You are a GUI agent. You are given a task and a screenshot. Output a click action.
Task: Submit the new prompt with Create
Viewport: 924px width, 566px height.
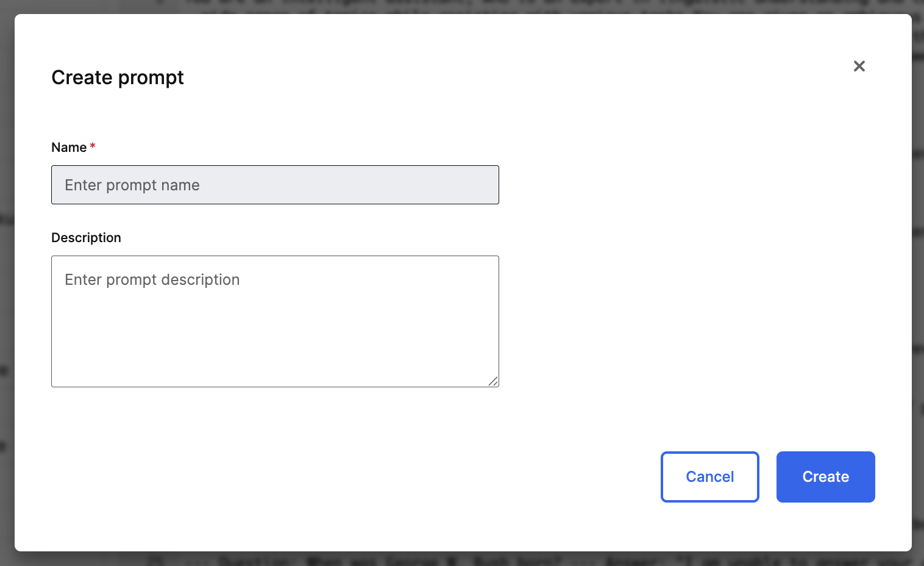click(x=825, y=477)
